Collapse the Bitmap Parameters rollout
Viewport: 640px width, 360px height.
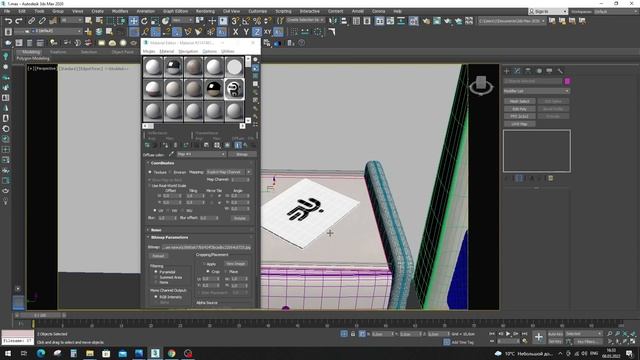[169, 237]
